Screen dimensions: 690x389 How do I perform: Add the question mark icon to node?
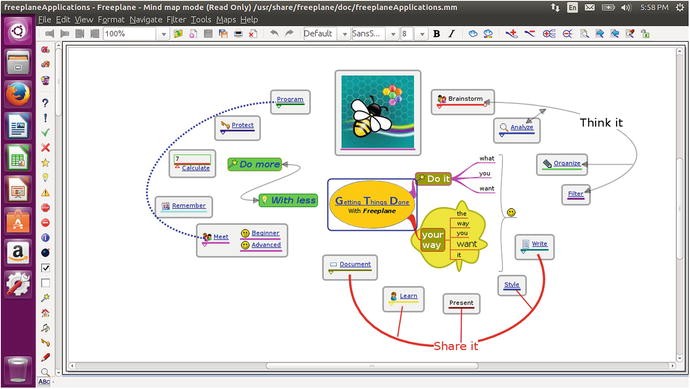pos(45,103)
